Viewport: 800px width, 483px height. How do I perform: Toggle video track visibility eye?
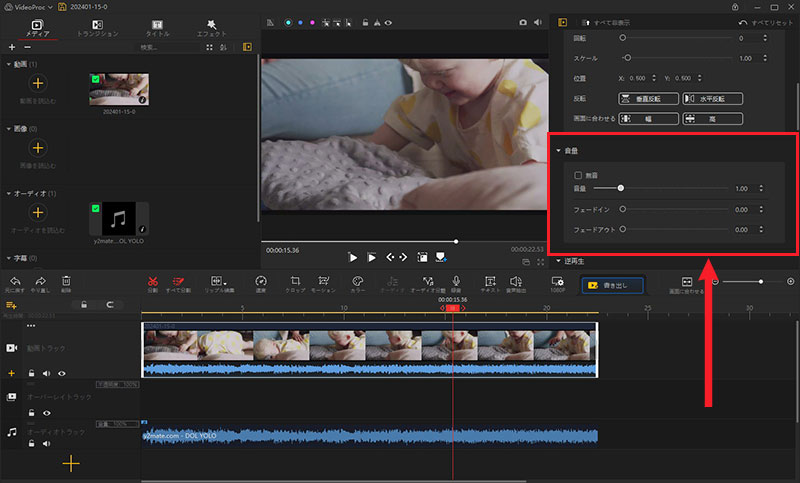point(62,373)
